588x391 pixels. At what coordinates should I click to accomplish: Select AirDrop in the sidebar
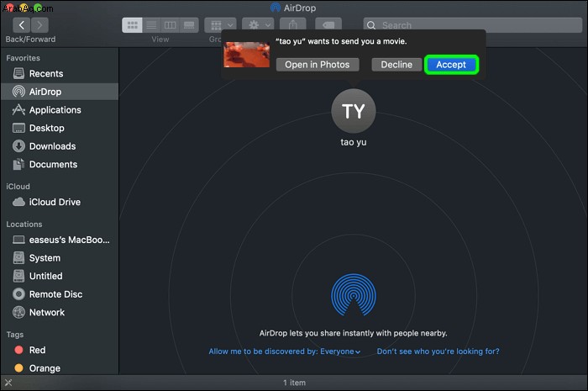click(x=60, y=92)
